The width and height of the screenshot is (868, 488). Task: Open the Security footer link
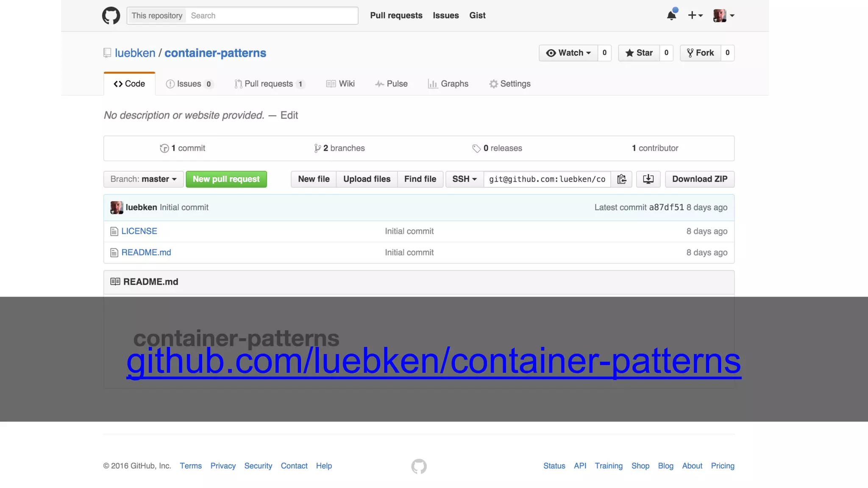(258, 466)
